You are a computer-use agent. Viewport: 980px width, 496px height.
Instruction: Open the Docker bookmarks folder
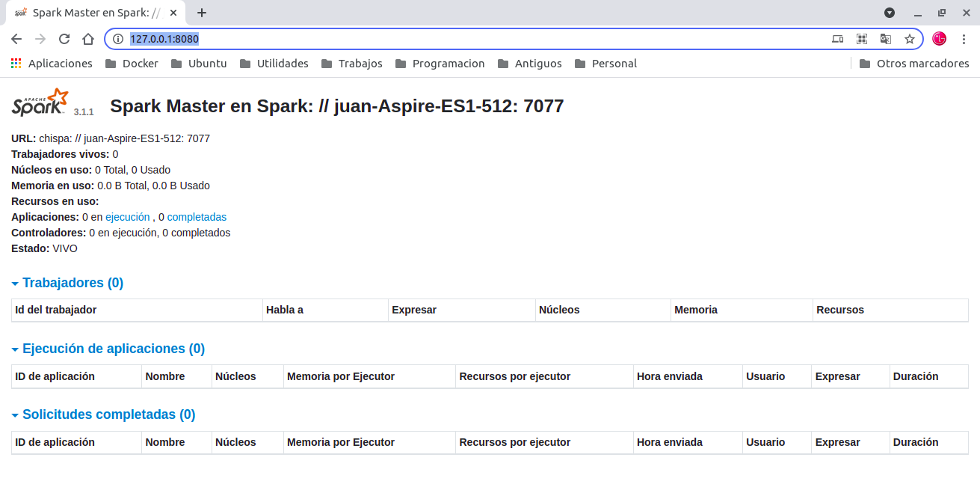pos(132,64)
